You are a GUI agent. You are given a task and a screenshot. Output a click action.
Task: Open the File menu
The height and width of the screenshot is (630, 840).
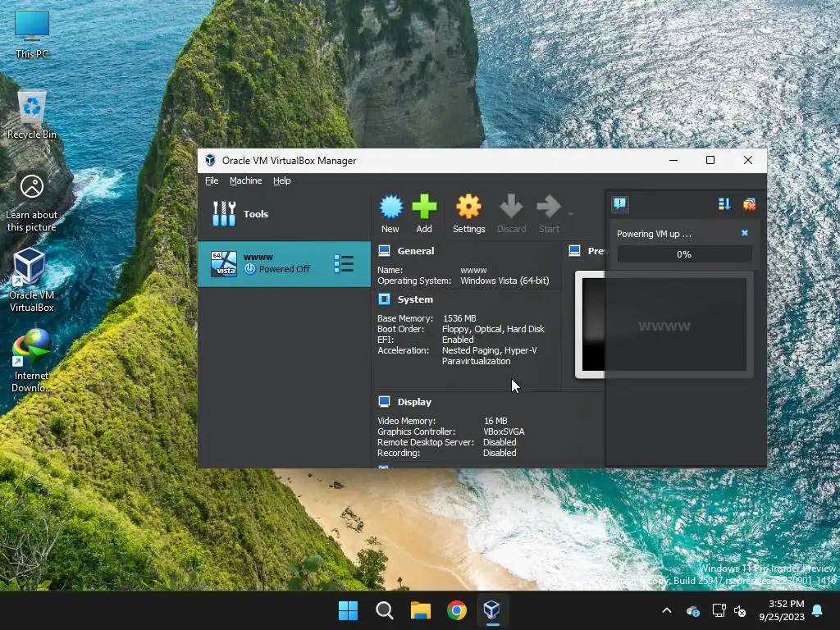[212, 180]
